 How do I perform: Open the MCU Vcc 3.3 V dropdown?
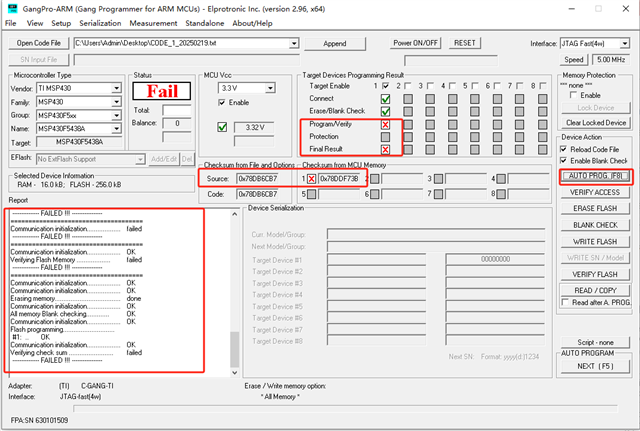(x=270, y=88)
